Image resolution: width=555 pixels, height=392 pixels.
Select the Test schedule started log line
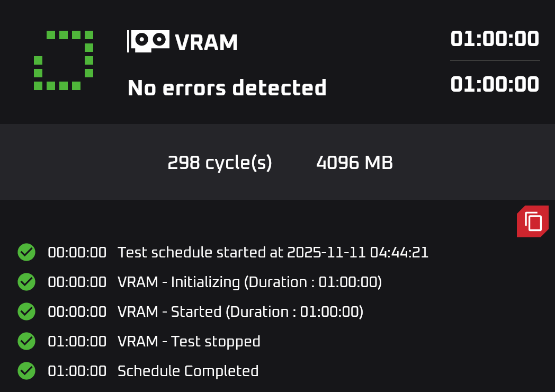tap(238, 252)
